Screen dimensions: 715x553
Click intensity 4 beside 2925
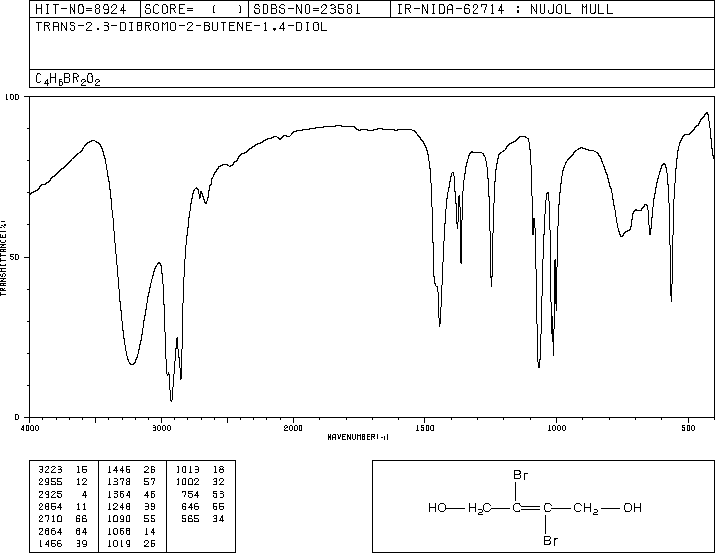click(84, 494)
